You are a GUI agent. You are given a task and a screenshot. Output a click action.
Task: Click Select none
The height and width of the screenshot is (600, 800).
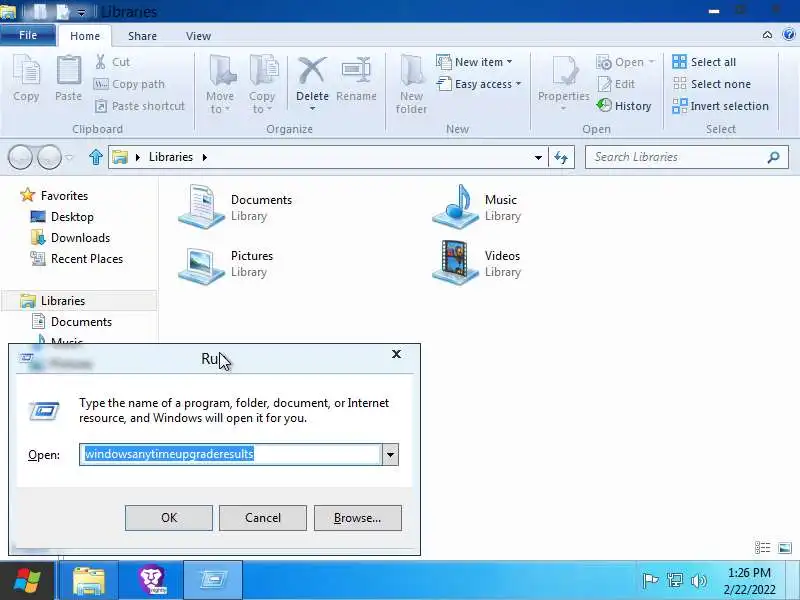pyautogui.click(x=712, y=84)
